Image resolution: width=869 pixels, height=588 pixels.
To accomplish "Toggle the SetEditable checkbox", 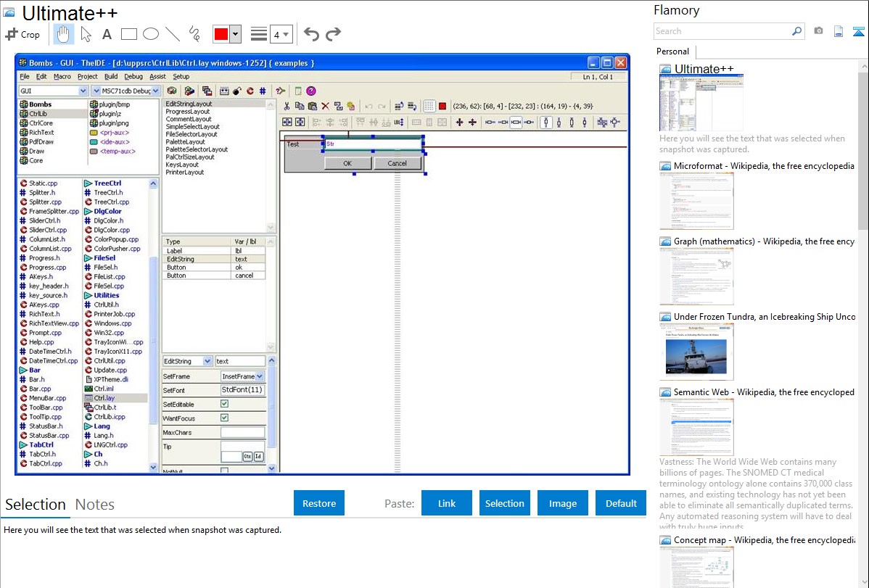I will [224, 404].
